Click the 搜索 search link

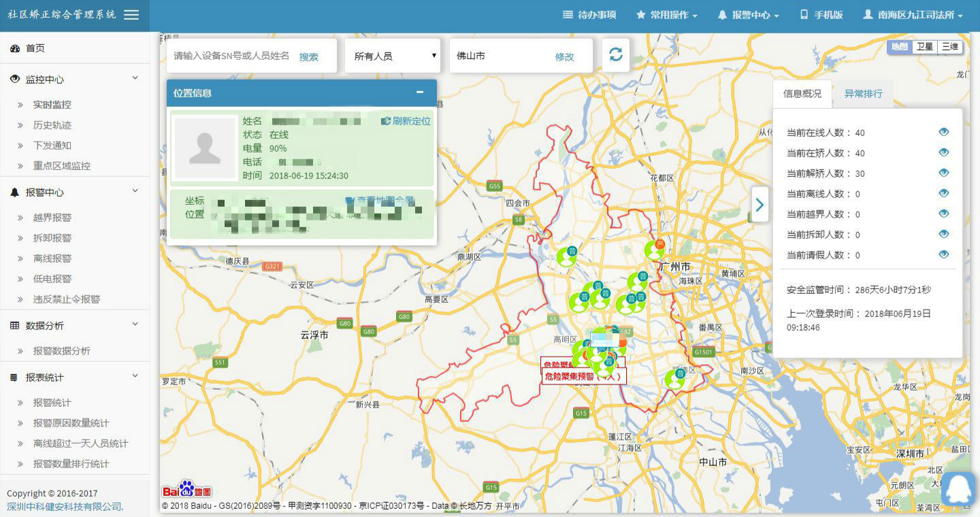coord(308,57)
